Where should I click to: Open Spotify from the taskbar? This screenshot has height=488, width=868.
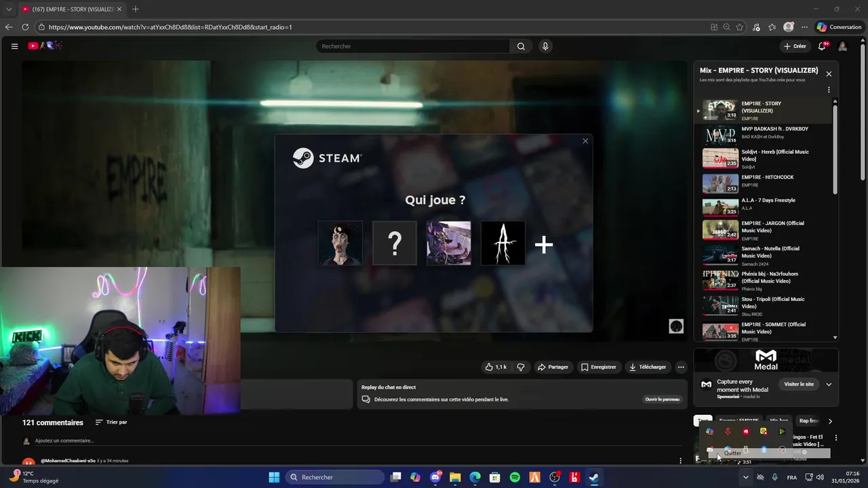point(515,477)
